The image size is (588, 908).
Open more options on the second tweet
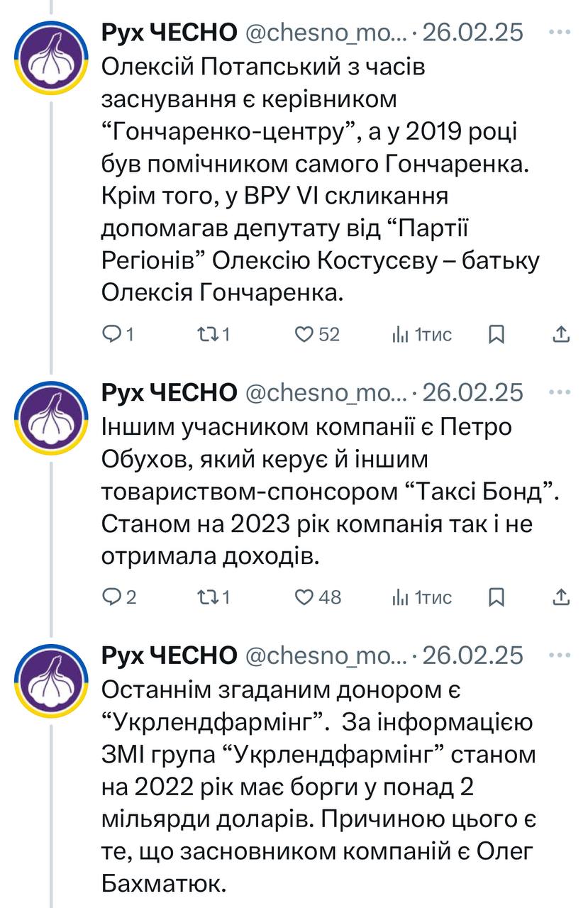pos(560,392)
